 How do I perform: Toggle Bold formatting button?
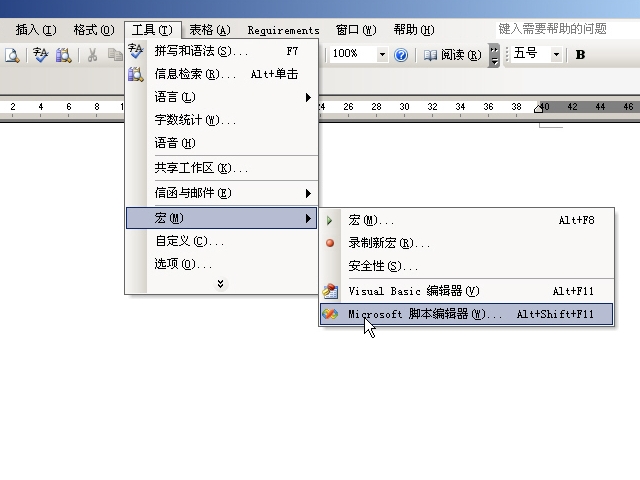pyautogui.click(x=580, y=55)
